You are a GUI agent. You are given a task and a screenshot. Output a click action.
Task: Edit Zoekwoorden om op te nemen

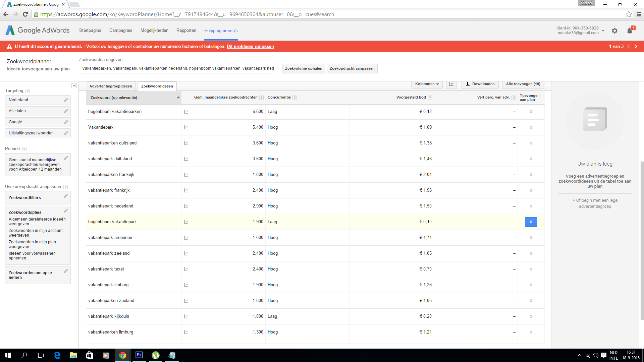66,271
